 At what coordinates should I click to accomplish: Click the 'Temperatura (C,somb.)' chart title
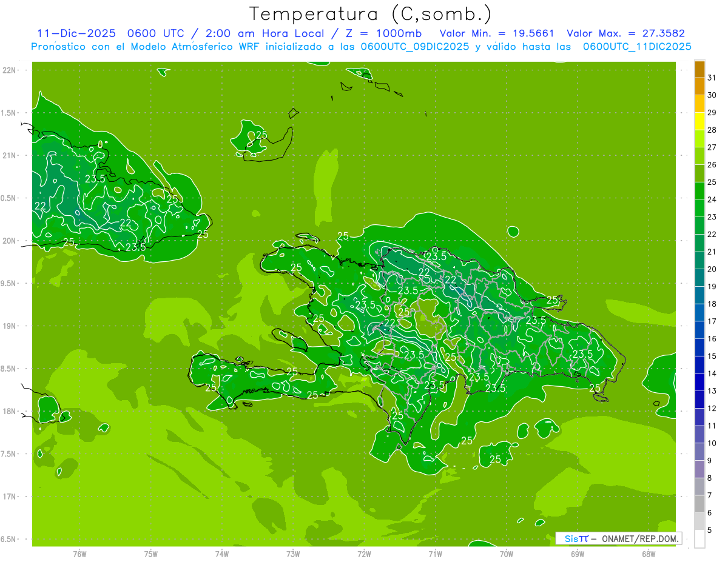pos(371,14)
